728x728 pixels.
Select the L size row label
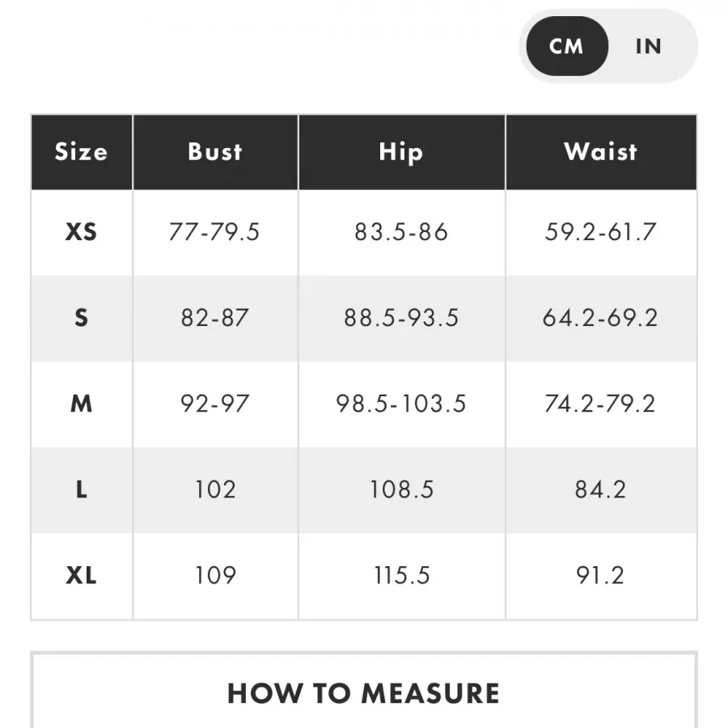pos(81,489)
